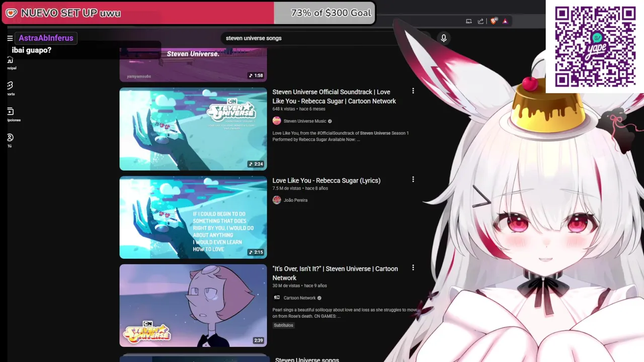Click the 'NUEVO SET UP uwu' goal label
Screen dimensions: 644x362
point(70,13)
